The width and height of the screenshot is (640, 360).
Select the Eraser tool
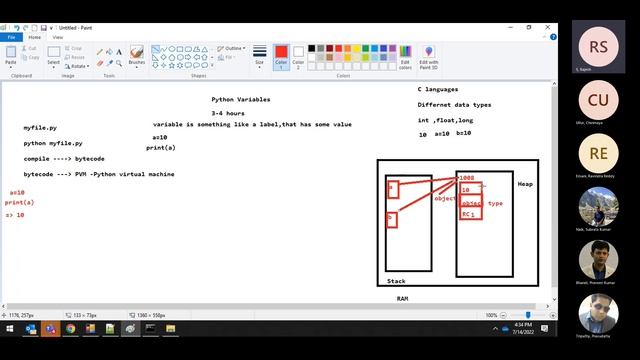pos(100,63)
